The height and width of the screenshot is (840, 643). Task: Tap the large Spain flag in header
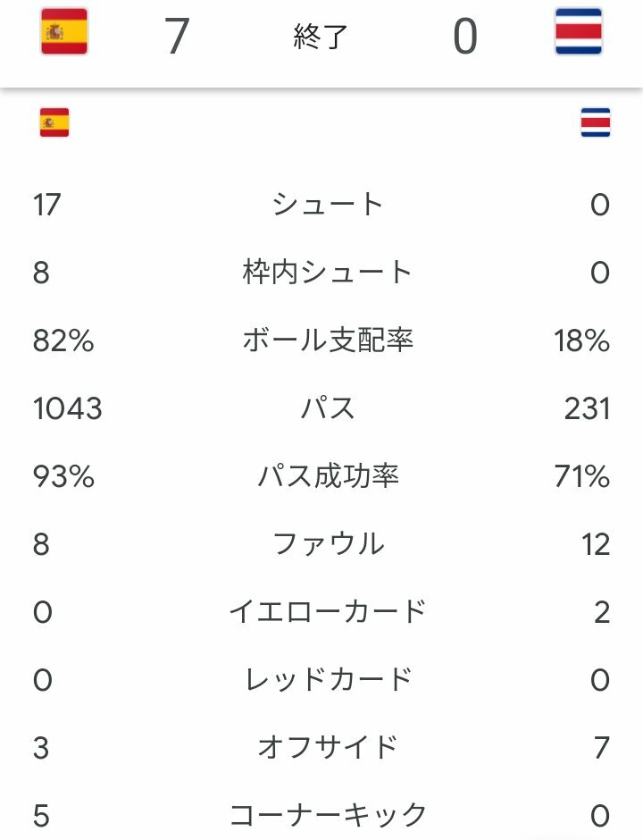click(x=64, y=31)
